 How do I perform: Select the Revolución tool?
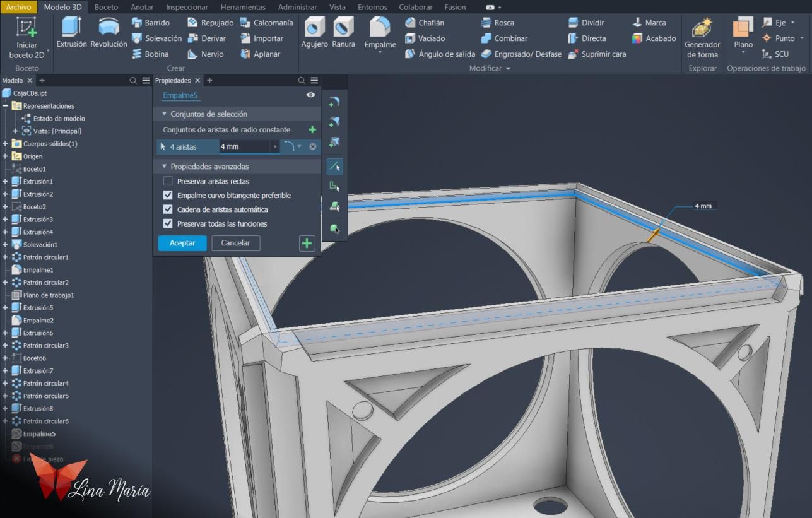109,33
